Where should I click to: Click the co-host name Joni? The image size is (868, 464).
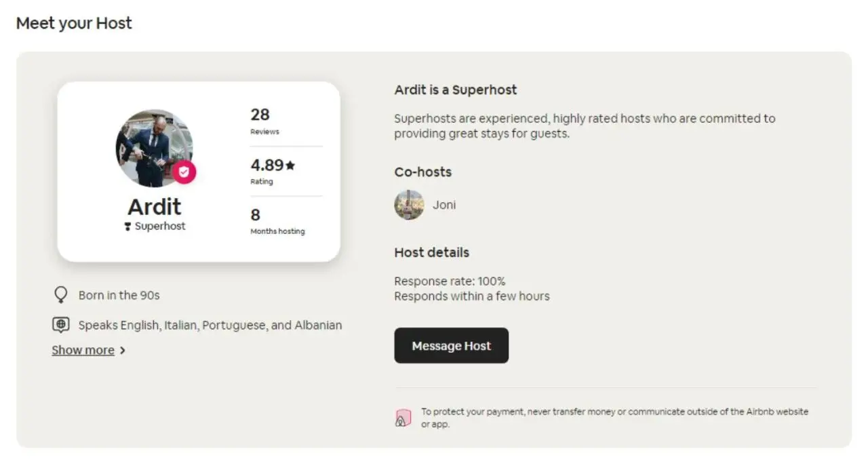[x=444, y=205]
